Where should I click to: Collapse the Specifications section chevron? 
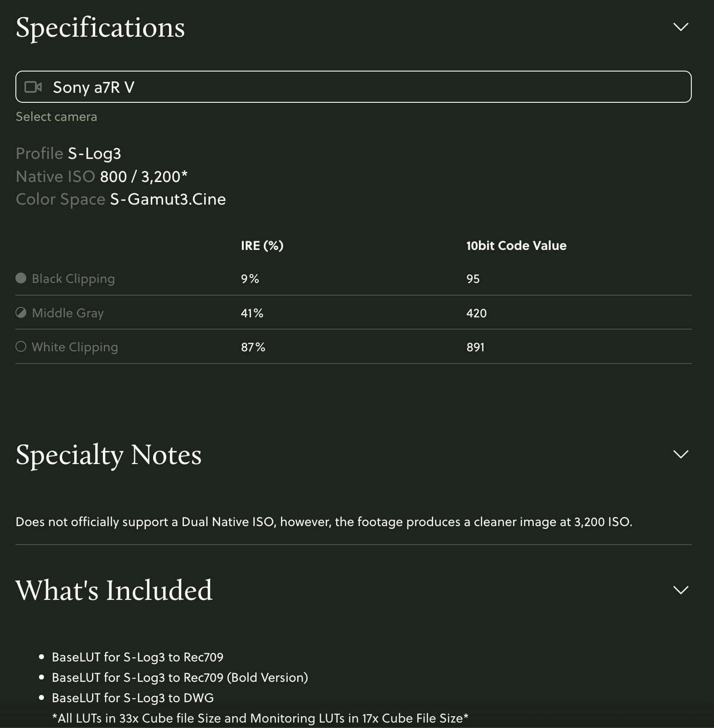click(680, 27)
